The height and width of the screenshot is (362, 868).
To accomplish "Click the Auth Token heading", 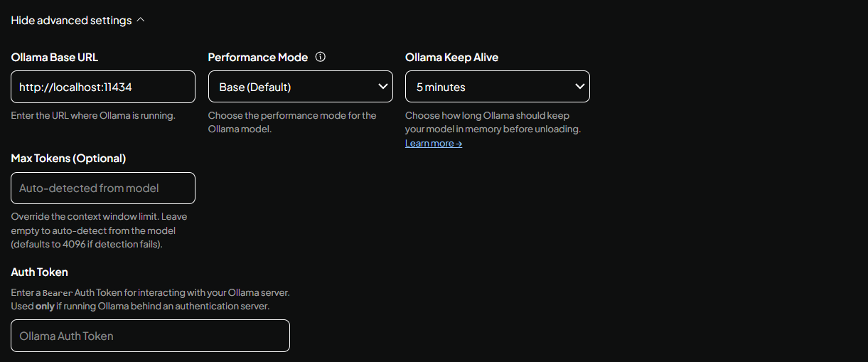I will coord(39,272).
